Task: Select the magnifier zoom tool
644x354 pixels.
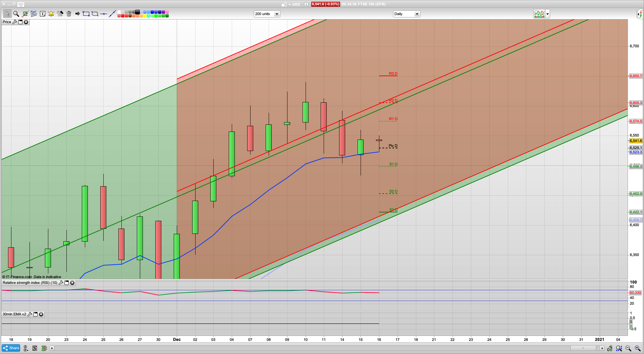Action: pyautogui.click(x=16, y=14)
